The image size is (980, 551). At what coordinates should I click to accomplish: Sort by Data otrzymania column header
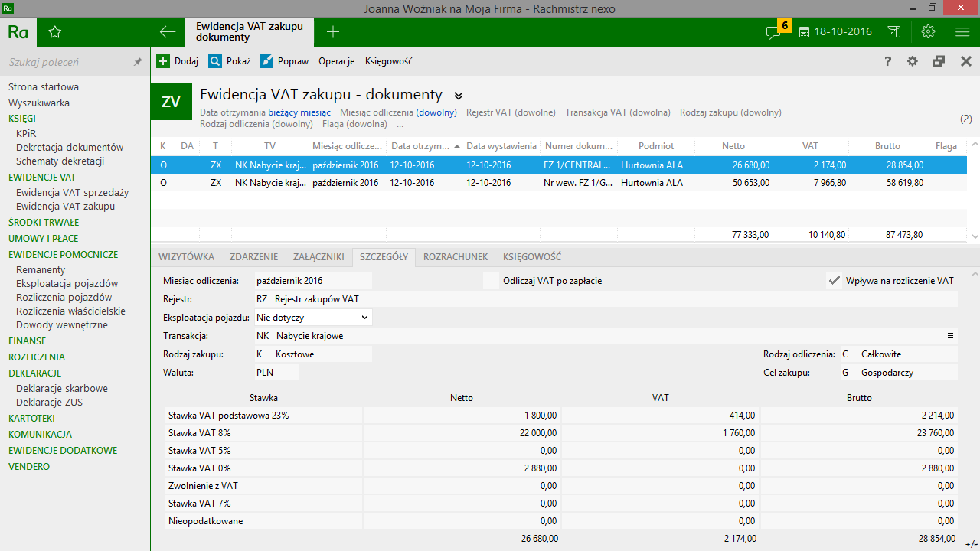click(424, 145)
